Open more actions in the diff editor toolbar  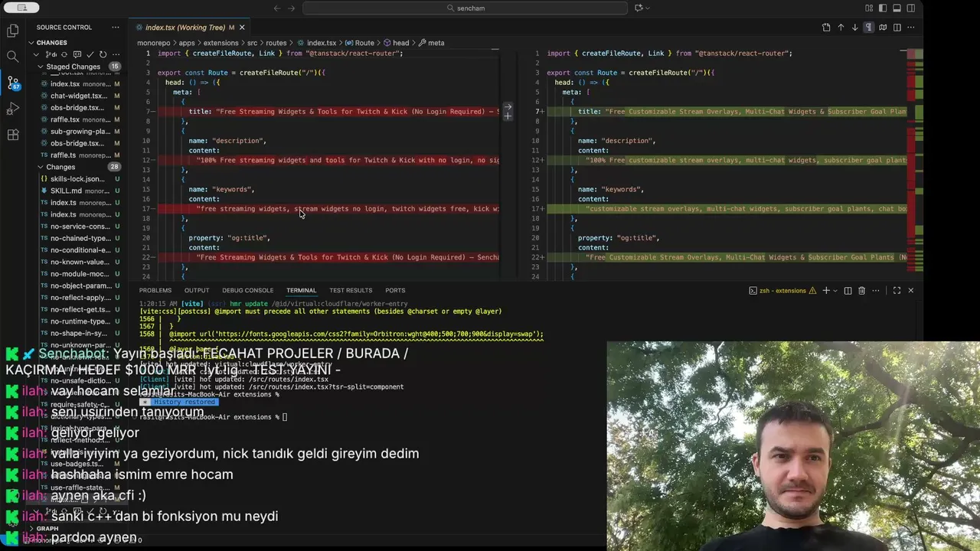click(x=911, y=28)
